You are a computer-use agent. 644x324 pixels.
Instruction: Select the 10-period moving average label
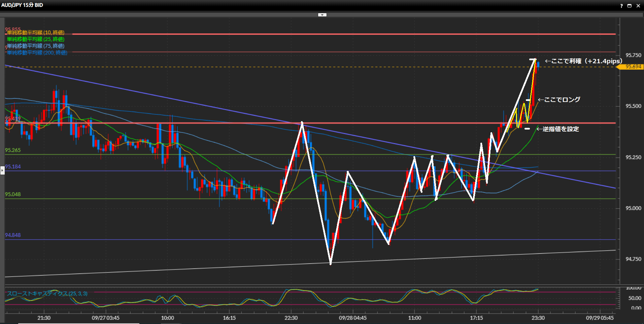coord(36,33)
